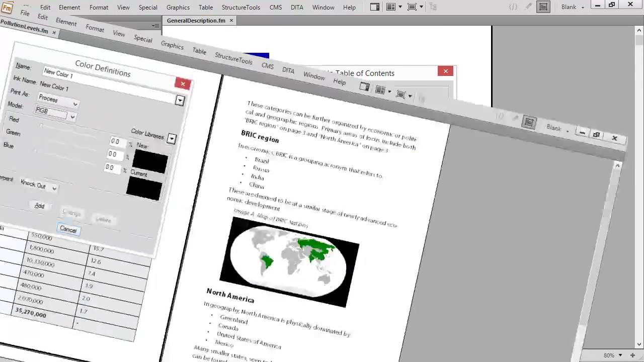The width and height of the screenshot is (644, 362).
Task: Click the Screen Mode icon in top toolbar
Action: pyautogui.click(x=412, y=7)
